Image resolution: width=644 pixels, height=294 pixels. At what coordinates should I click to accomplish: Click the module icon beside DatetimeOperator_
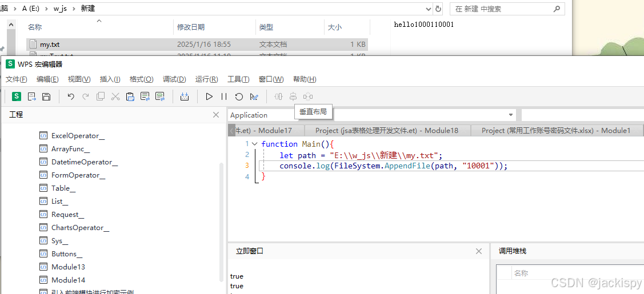click(43, 162)
